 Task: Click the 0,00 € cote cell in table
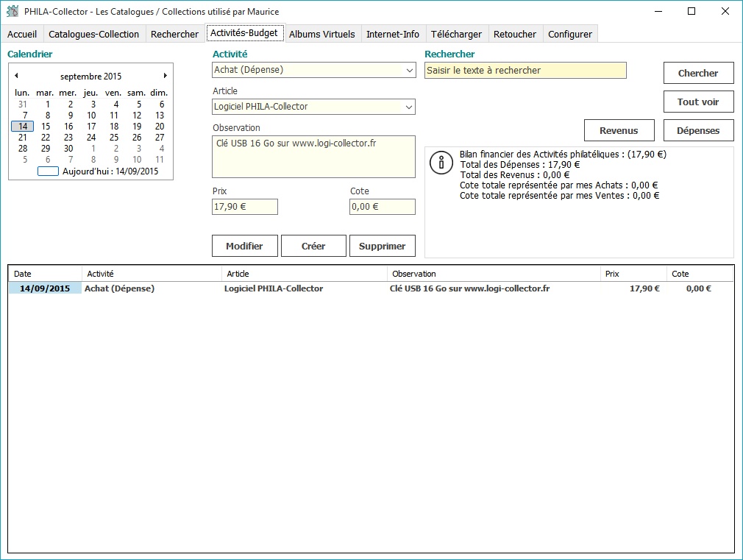698,288
